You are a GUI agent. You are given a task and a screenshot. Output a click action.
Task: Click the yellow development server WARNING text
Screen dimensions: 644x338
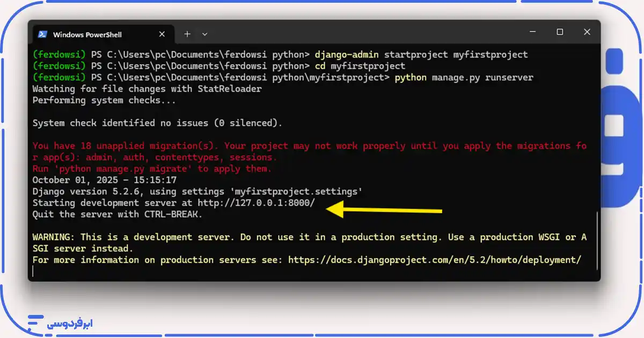309,238
